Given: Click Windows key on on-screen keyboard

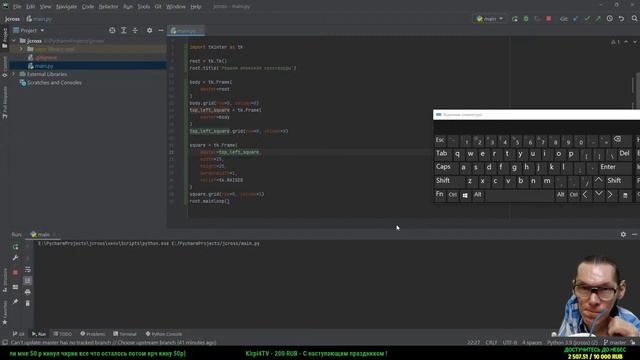Looking at the screenshot, I should point(465,195).
